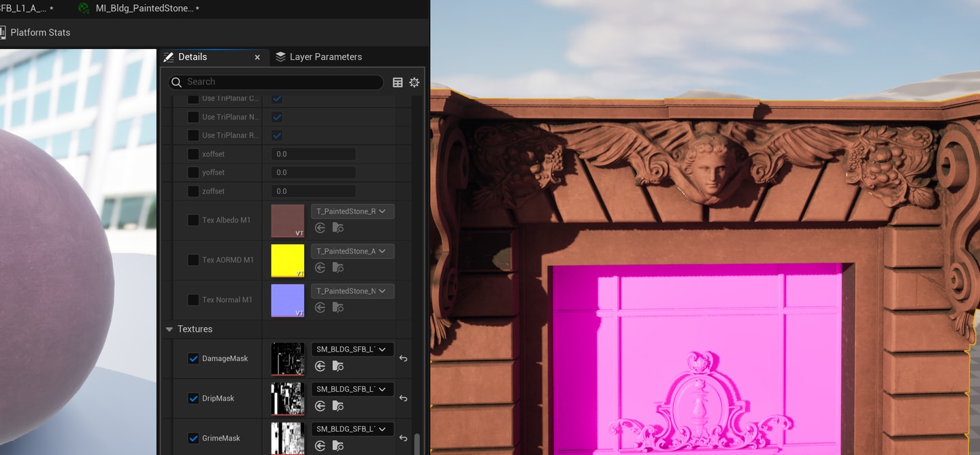
Task: Disable the GrimeMask override checkbox
Action: (193, 439)
